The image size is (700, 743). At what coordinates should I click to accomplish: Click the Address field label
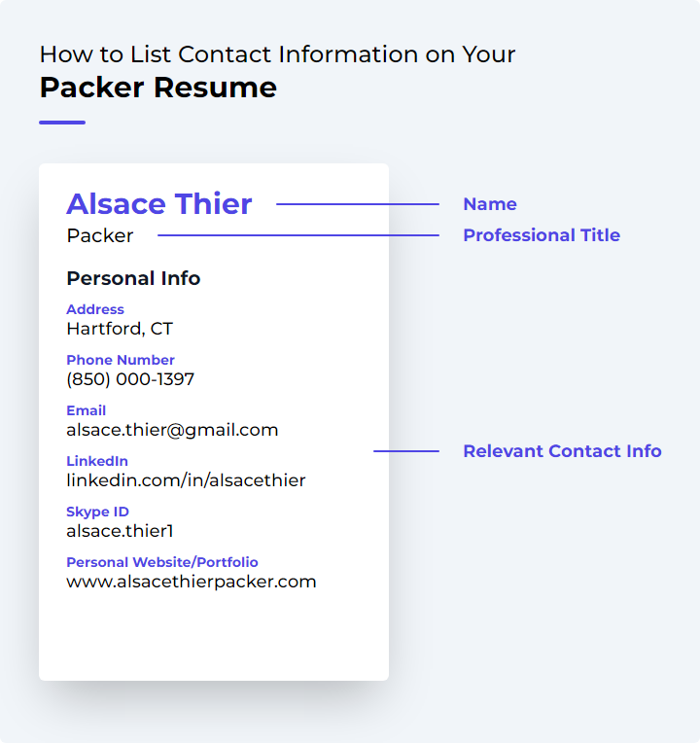[x=95, y=309]
